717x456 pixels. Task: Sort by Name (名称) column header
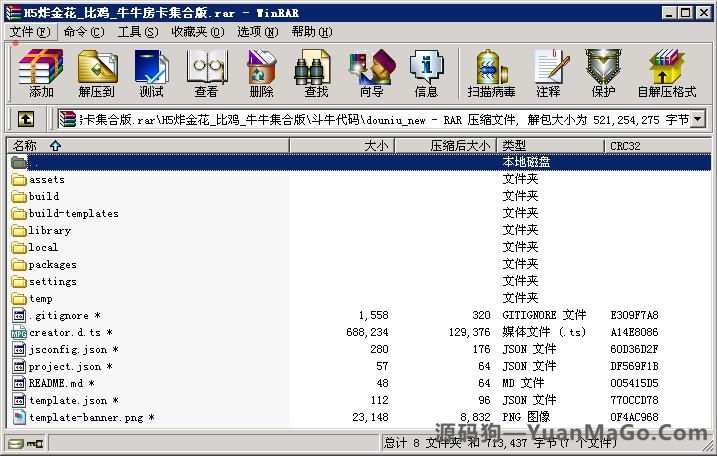tap(148, 145)
